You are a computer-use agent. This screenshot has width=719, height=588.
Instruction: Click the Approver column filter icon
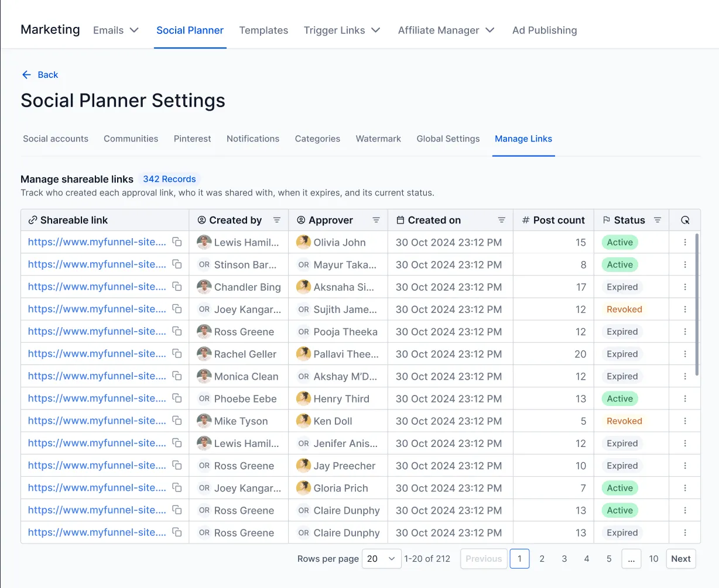coord(376,221)
